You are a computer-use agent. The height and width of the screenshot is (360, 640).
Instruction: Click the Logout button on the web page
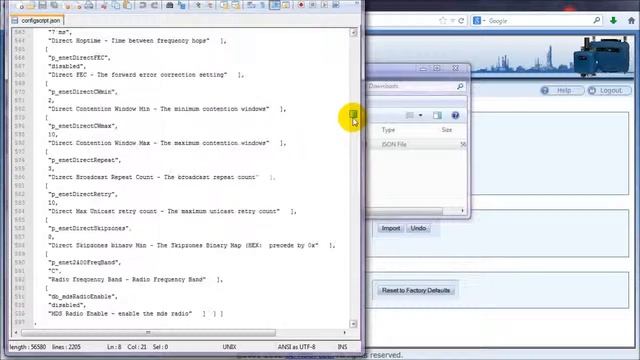609,90
